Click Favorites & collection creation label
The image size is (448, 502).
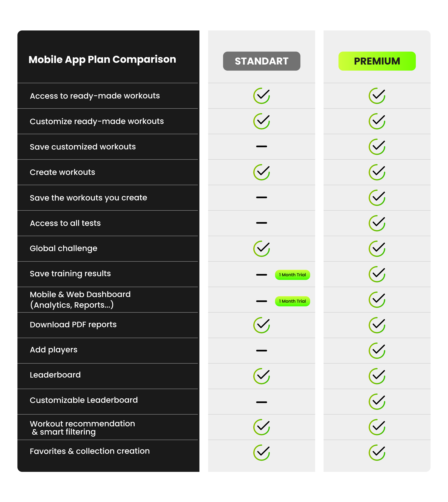90,451
